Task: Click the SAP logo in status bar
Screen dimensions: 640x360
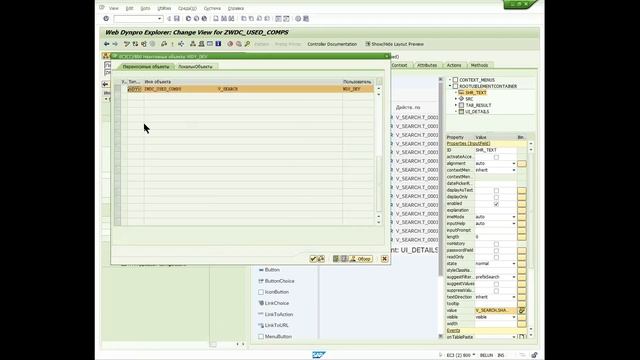Action: pyautogui.click(x=318, y=355)
